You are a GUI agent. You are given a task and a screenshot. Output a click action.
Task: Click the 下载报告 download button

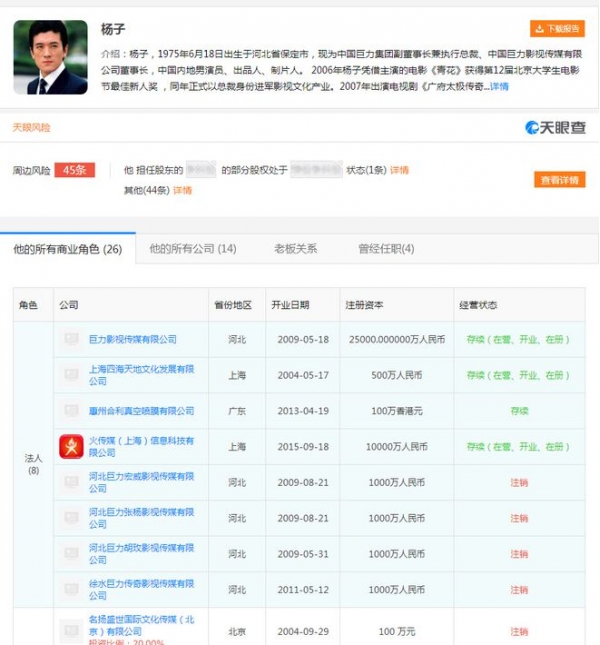coord(557,29)
